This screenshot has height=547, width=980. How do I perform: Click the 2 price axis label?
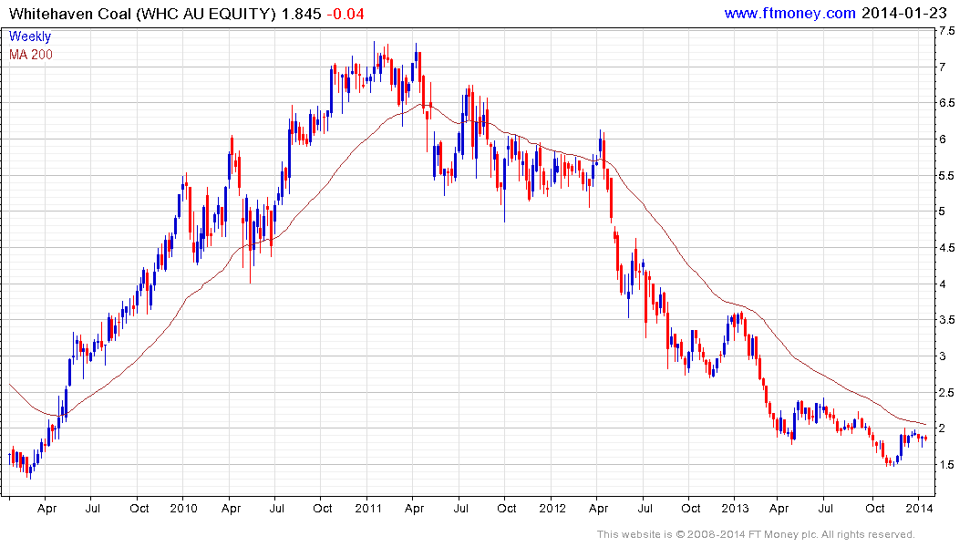(944, 428)
